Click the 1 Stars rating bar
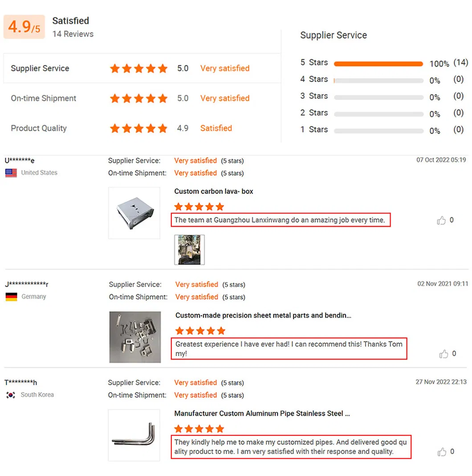 pos(378,131)
